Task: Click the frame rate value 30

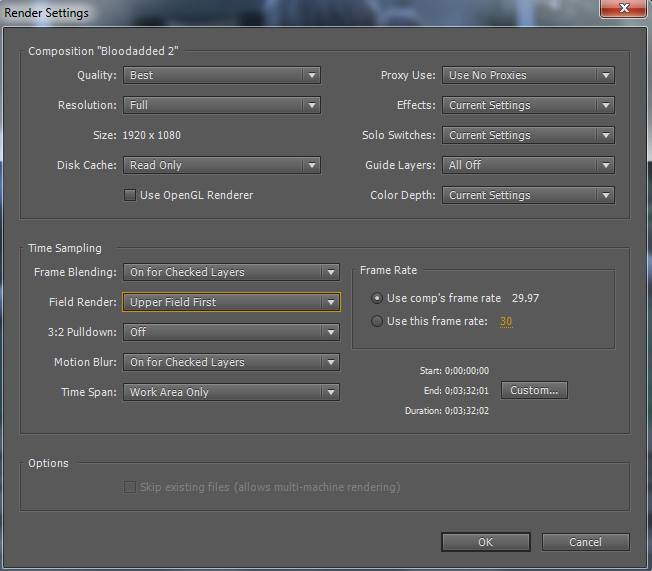Action: click(506, 321)
